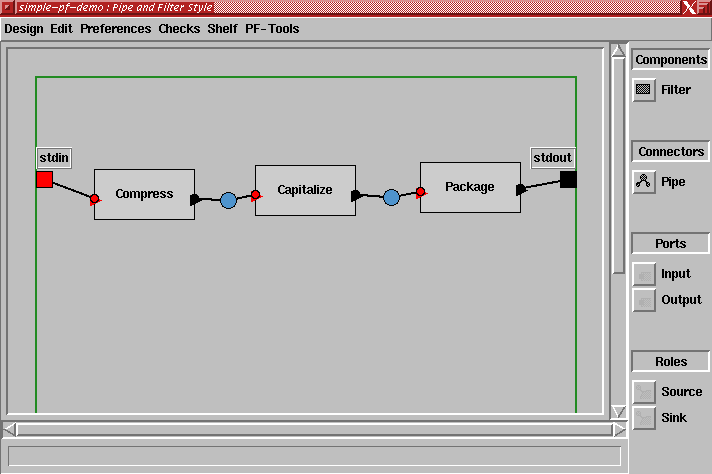This screenshot has width=712, height=474.
Task: Open the Checks menu
Action: pos(179,29)
